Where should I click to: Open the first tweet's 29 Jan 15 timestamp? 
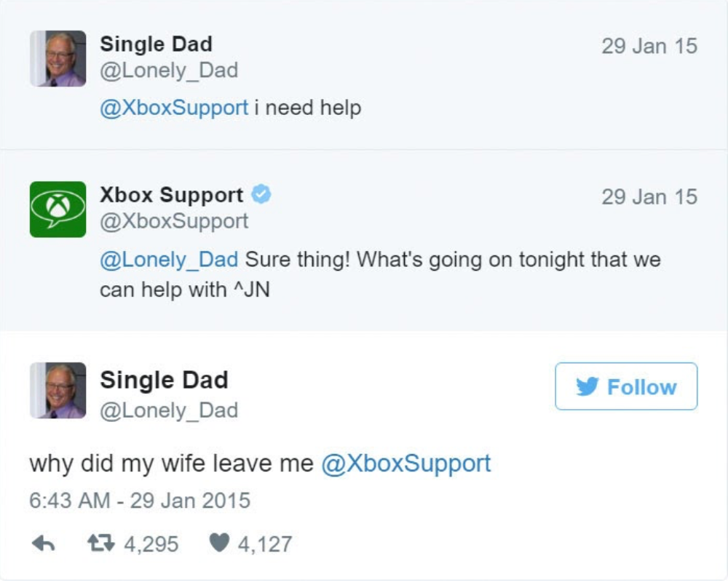coord(649,46)
